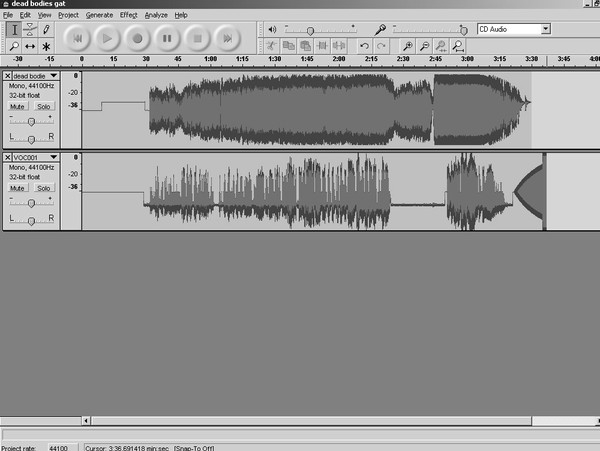The height and width of the screenshot is (451, 600).
Task: Click the input microphone icon
Action: [380, 29]
